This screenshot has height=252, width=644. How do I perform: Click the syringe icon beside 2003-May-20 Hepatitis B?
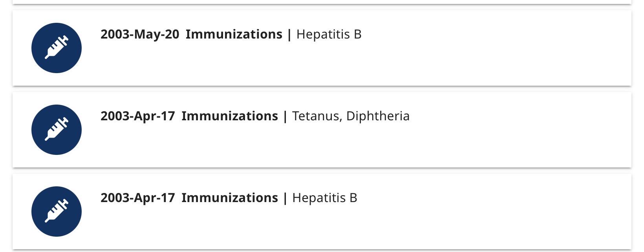pos(57,48)
